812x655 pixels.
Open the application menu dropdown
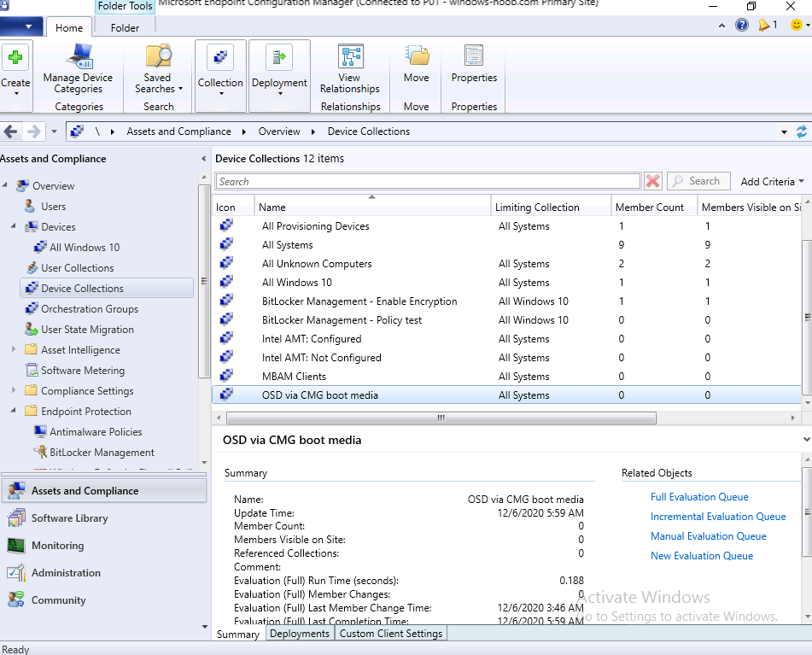20,26
